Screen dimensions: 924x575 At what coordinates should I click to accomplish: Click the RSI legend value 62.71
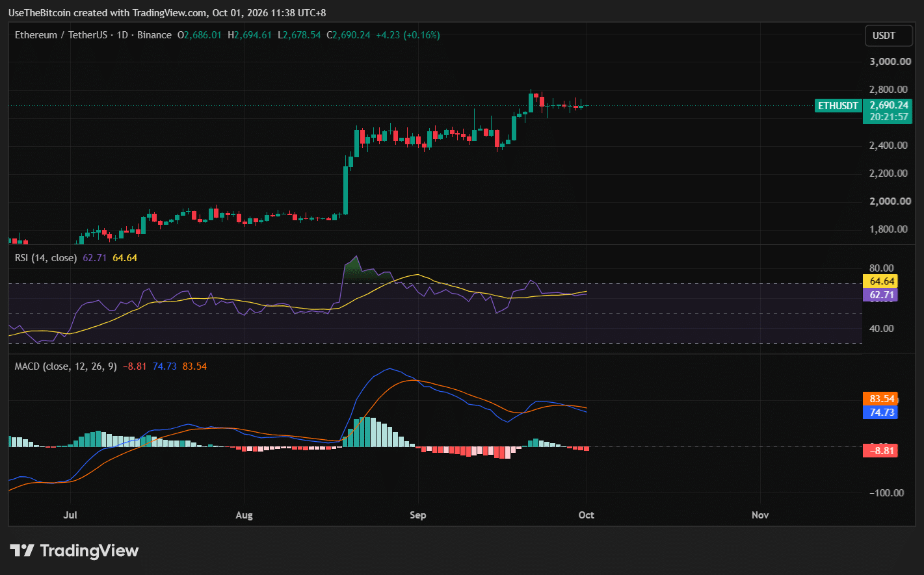(x=95, y=258)
